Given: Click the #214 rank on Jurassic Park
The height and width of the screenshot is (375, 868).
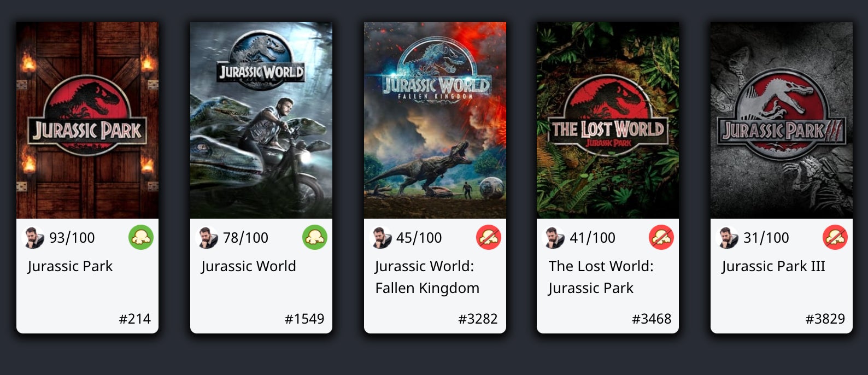Looking at the screenshot, I should pyautogui.click(x=135, y=319).
